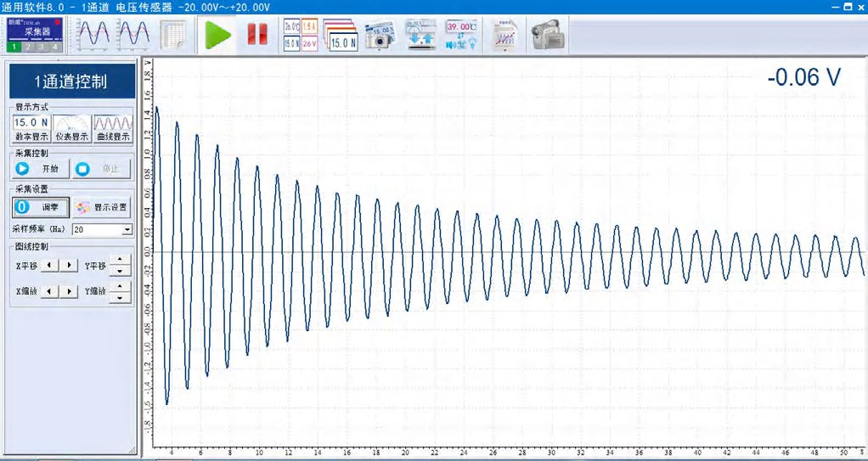
Task: Click the stacked 15.0 N windows icon
Action: click(x=341, y=35)
